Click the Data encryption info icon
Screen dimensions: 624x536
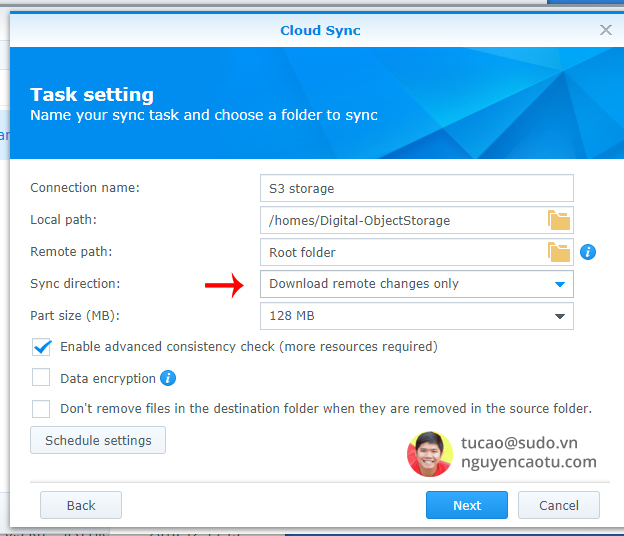(168, 378)
